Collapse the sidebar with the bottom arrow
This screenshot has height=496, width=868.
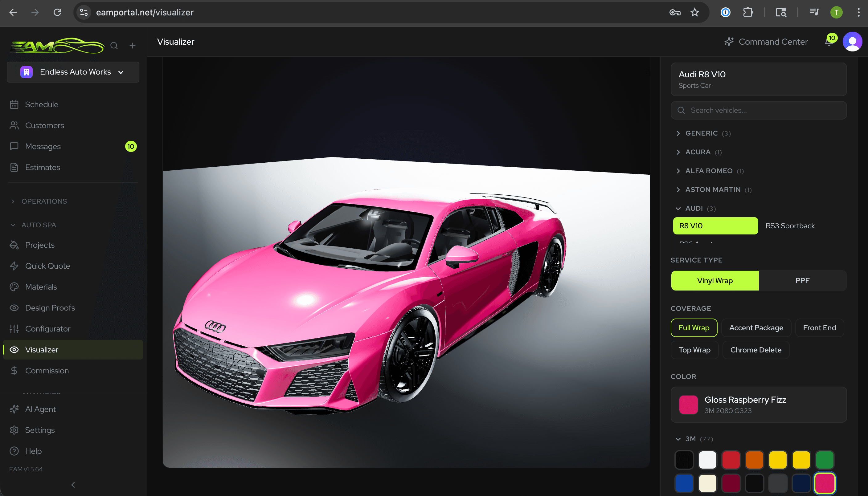click(73, 485)
